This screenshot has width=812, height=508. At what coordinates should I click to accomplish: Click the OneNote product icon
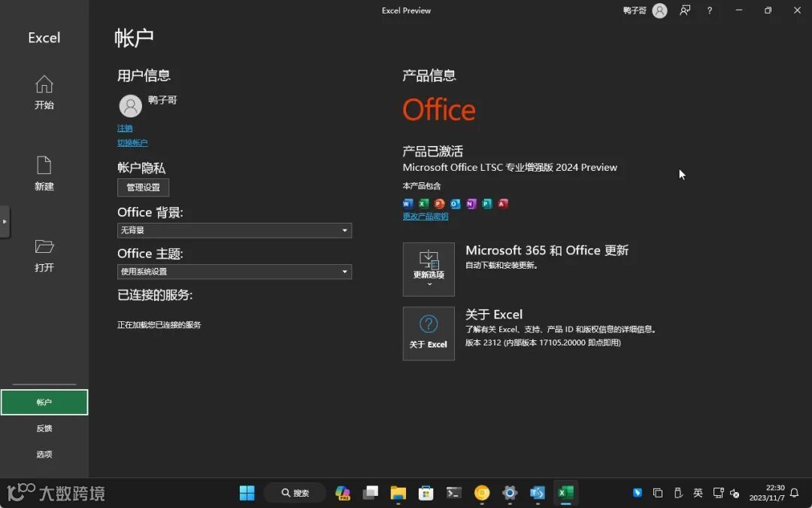(x=471, y=203)
